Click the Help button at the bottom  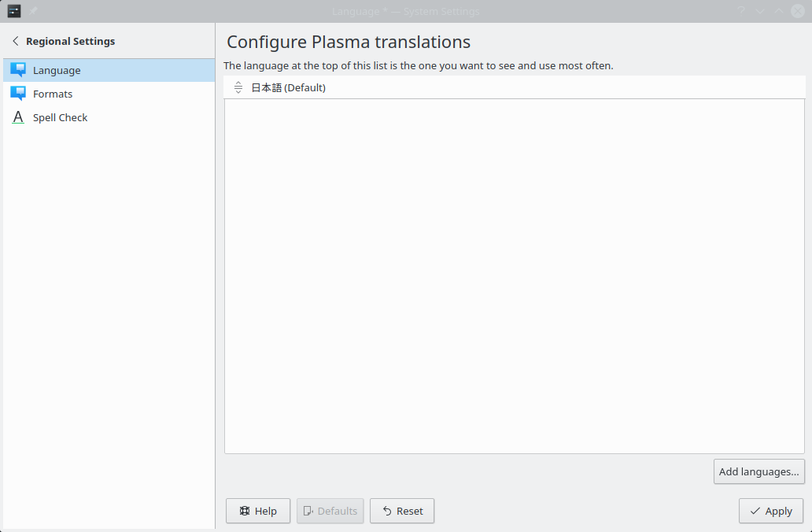(x=258, y=511)
